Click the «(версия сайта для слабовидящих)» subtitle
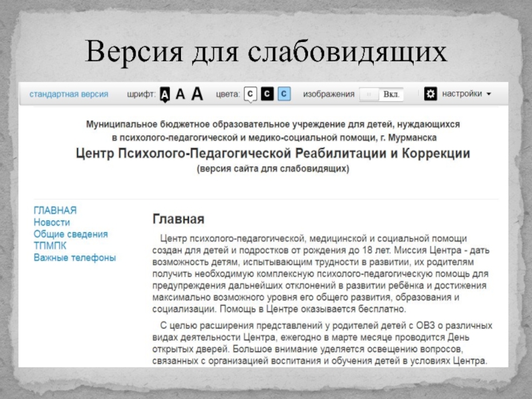 [273, 169]
